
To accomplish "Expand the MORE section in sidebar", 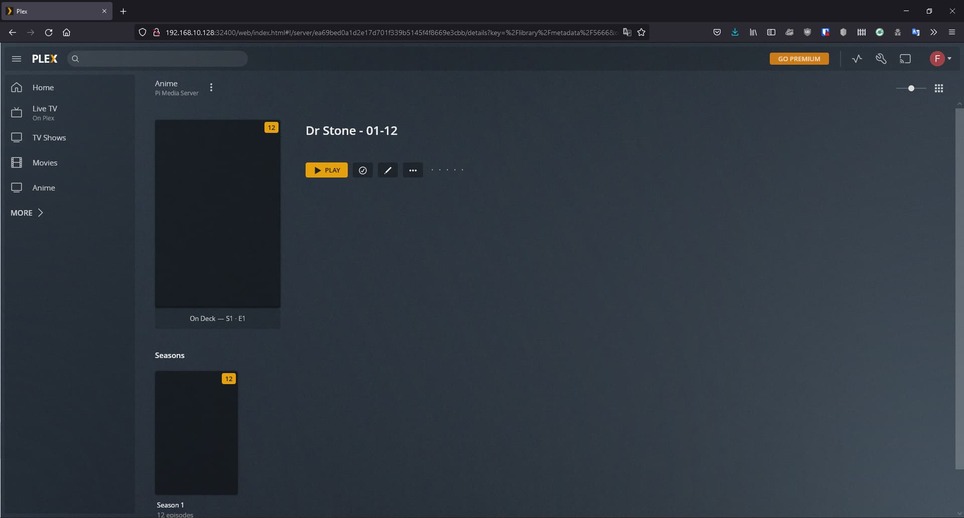I will click(x=27, y=213).
